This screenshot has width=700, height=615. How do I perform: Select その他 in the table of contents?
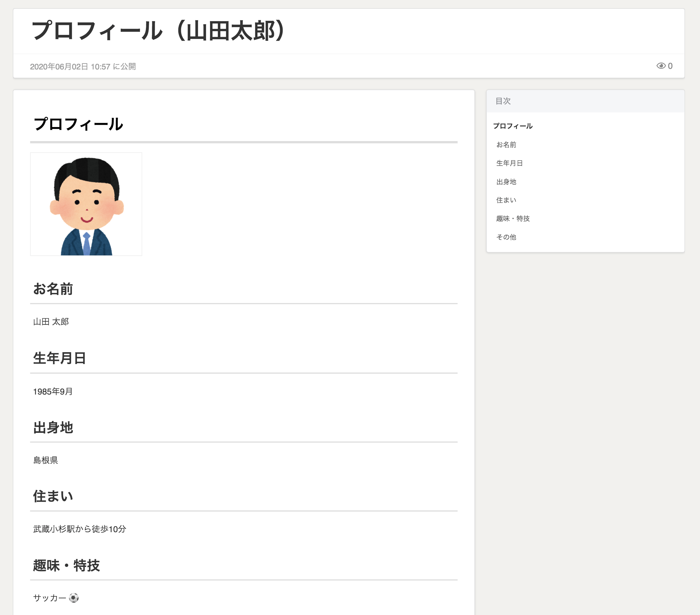[x=506, y=237]
